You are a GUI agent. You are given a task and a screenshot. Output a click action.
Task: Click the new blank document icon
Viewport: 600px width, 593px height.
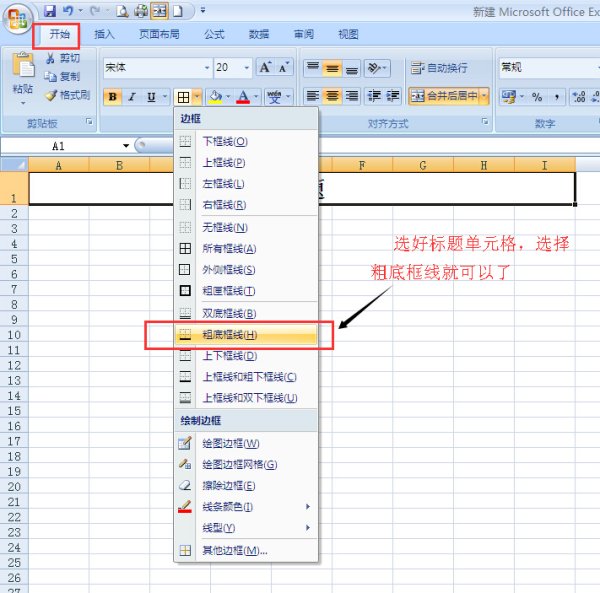click(178, 11)
